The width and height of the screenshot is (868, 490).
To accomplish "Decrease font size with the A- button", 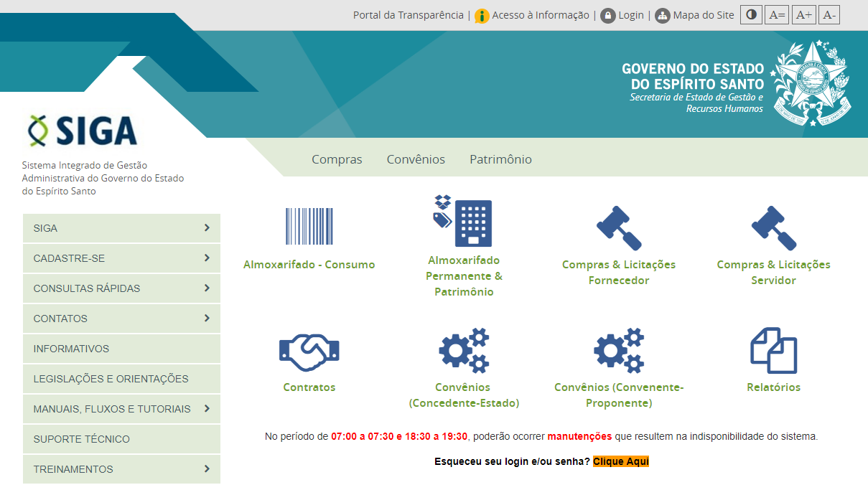I will pos(829,15).
